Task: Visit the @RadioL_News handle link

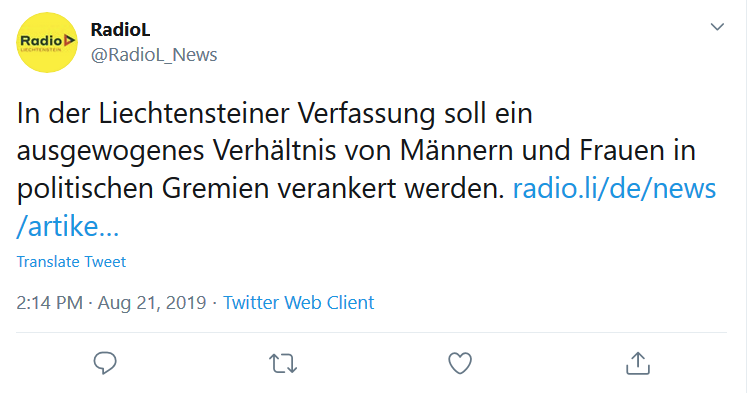Action: [154, 55]
